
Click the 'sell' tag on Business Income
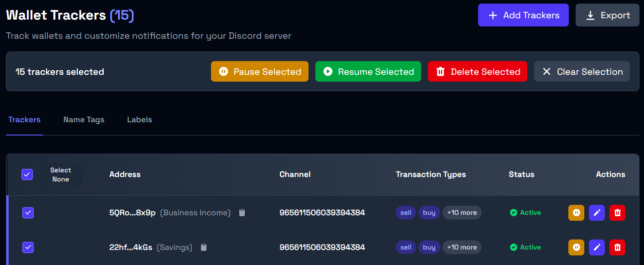click(406, 213)
